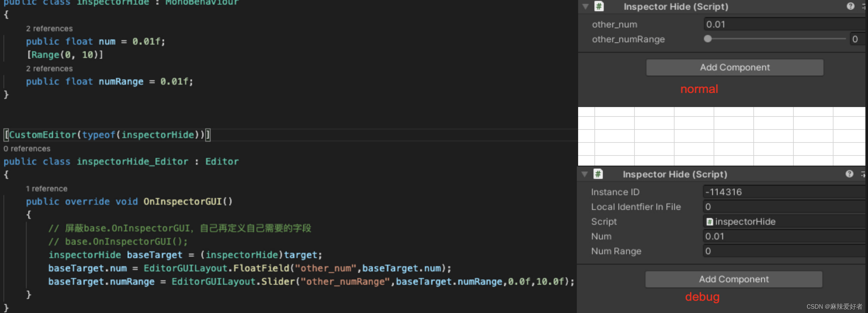Collapse the debug Inspector Hide script foldout
Viewport: 868px width, 313px height.
pyautogui.click(x=585, y=174)
